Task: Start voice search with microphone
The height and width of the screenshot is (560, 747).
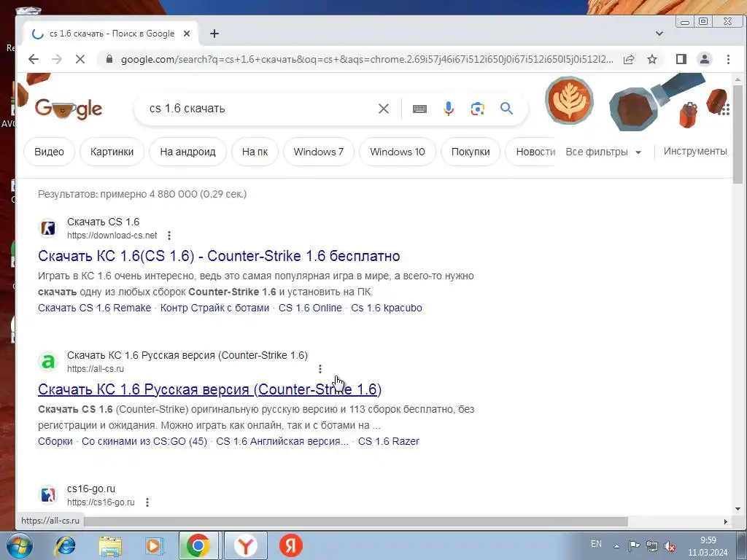Action: pyautogui.click(x=449, y=109)
